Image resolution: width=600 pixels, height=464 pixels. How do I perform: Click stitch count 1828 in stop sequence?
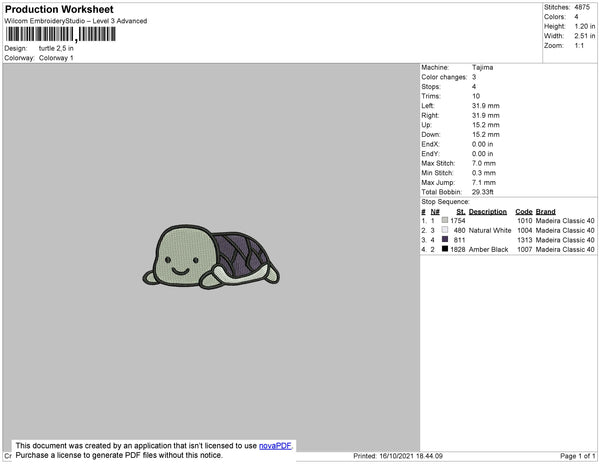pos(458,249)
